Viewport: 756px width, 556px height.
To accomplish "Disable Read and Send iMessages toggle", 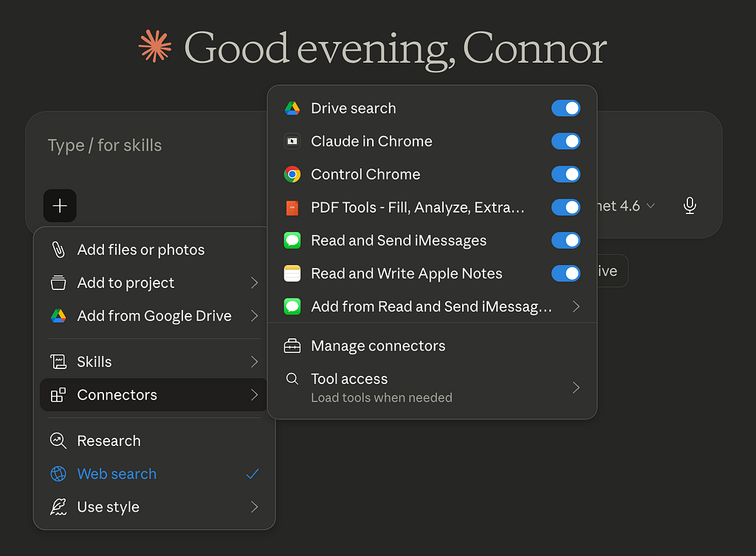I will tap(566, 240).
